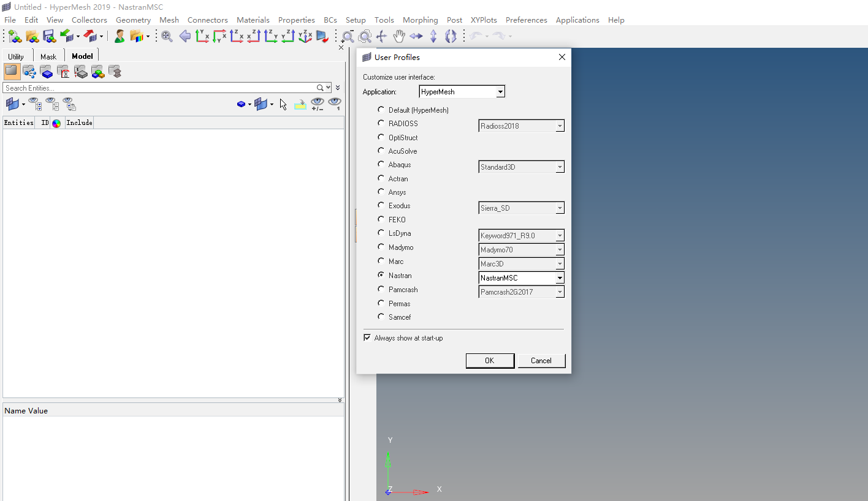Select the Ansys profile radio button
The height and width of the screenshot is (501, 868).
(381, 192)
